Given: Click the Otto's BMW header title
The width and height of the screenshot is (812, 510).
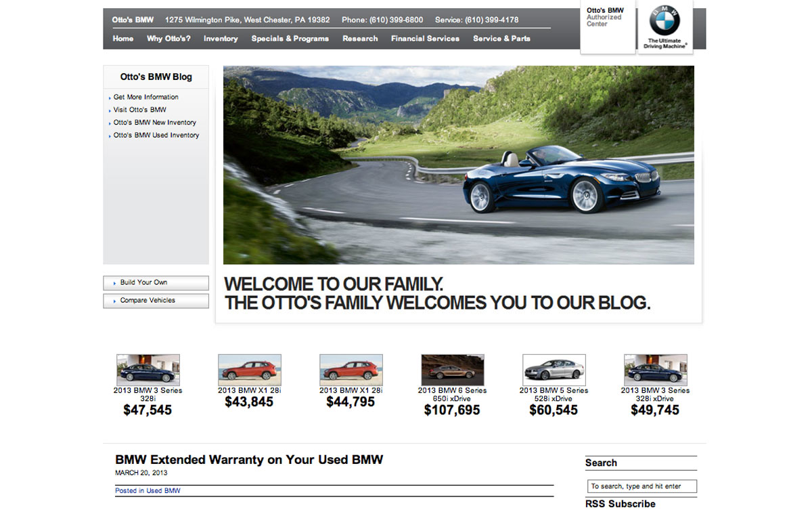Looking at the screenshot, I should coord(133,20).
